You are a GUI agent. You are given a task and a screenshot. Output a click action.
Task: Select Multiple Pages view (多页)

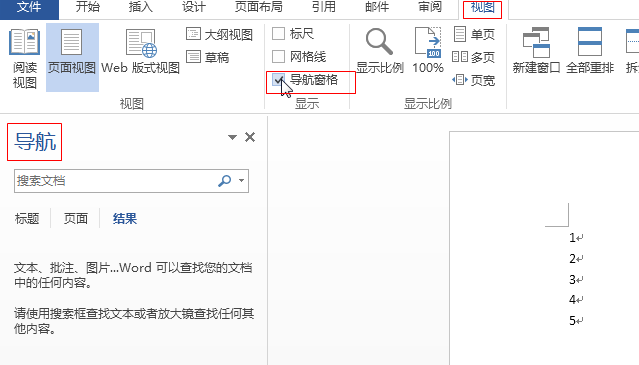pos(473,57)
